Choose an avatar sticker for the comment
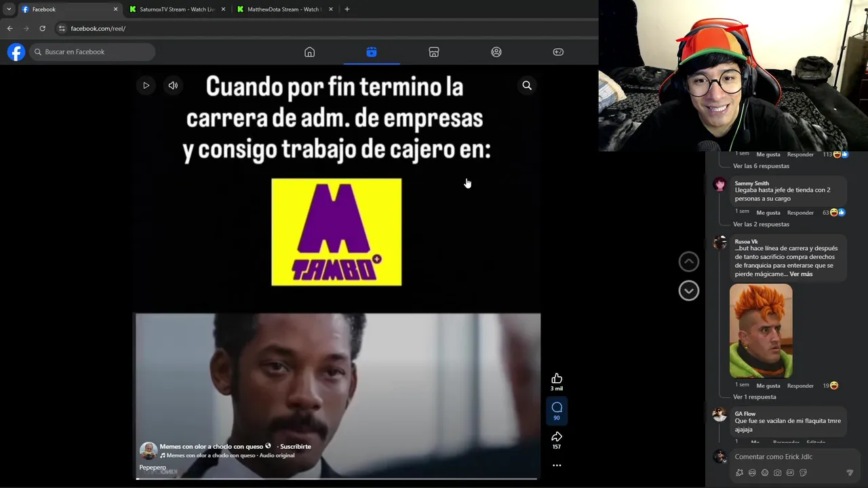868x488 pixels. (752, 472)
